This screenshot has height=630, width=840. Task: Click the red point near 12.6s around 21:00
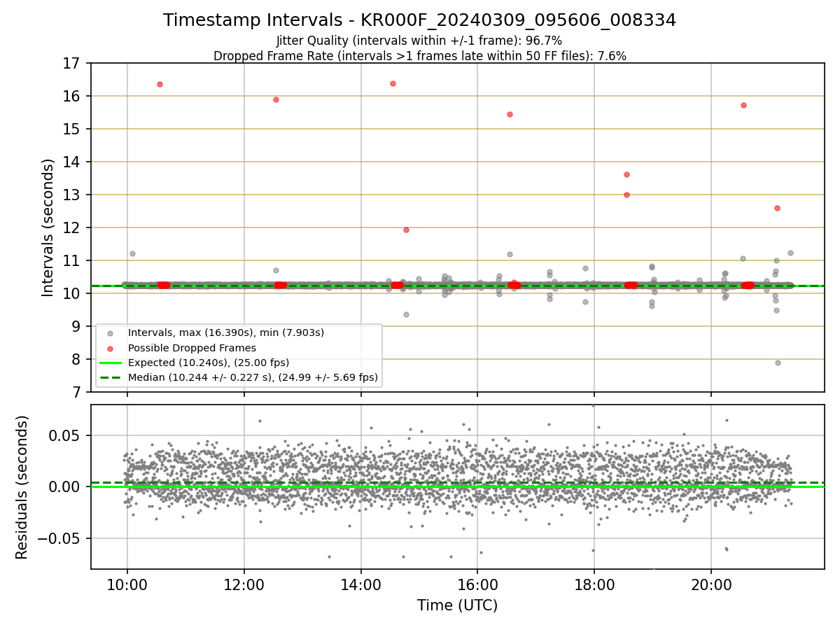(777, 208)
